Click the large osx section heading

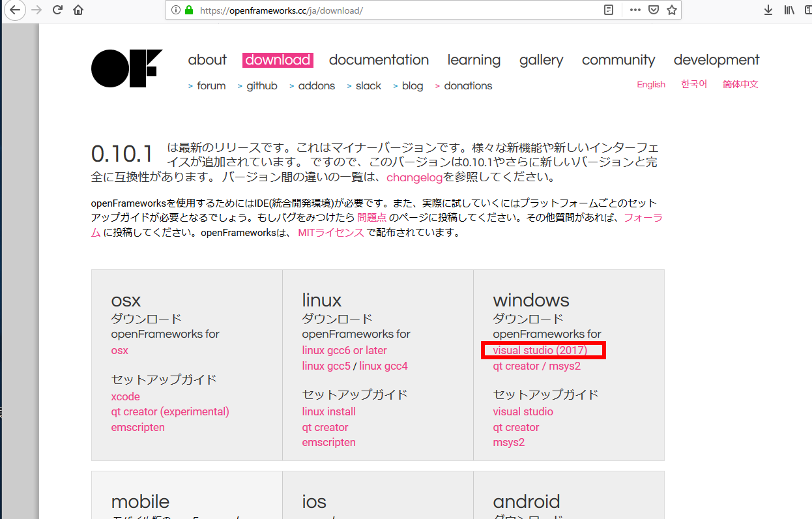click(126, 300)
